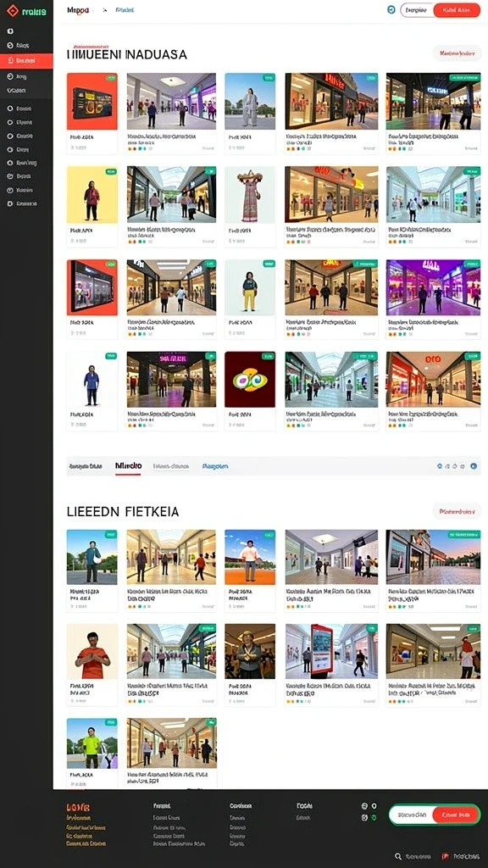Click the red diamond logo in the sidebar

tap(12, 10)
